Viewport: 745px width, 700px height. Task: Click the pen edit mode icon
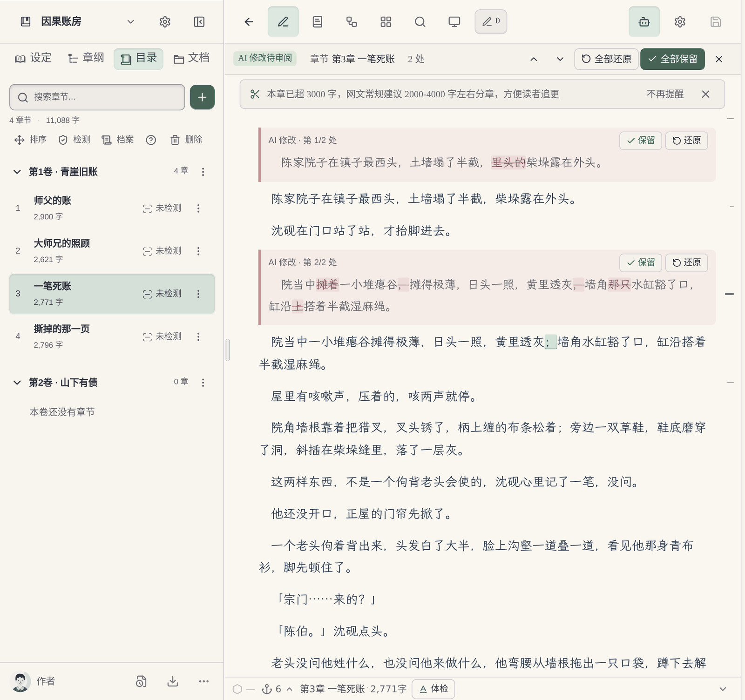tap(283, 22)
